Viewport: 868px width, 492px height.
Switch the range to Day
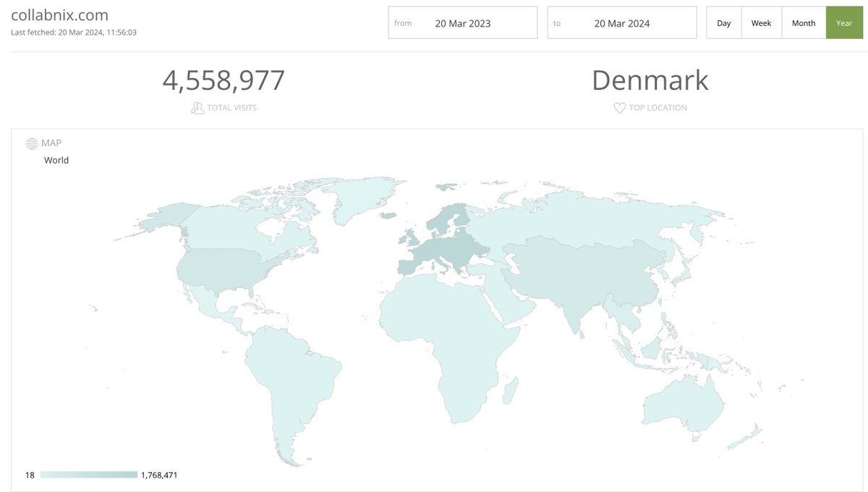tap(724, 23)
